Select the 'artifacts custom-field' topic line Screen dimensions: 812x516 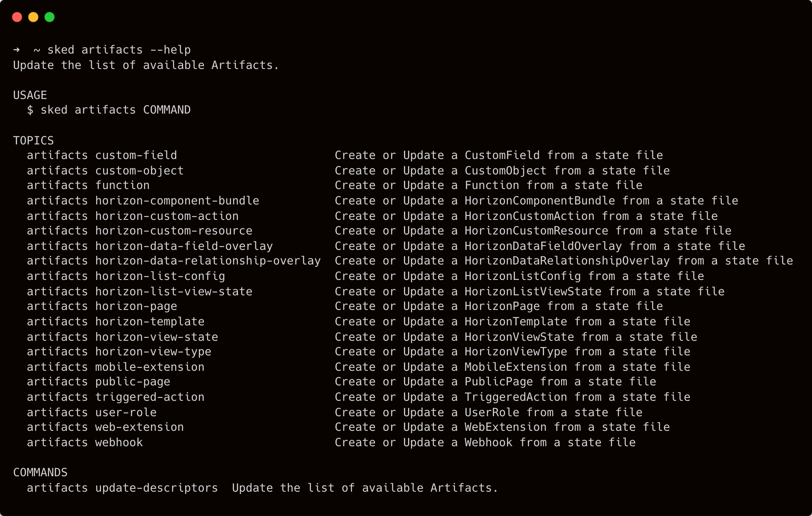pos(101,155)
